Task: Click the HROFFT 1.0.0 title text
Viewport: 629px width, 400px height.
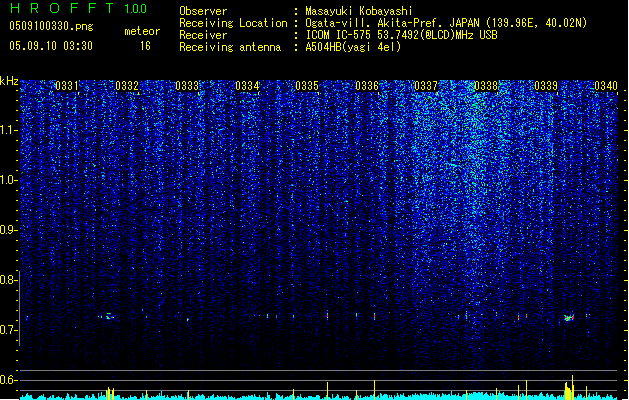Action: (x=78, y=8)
